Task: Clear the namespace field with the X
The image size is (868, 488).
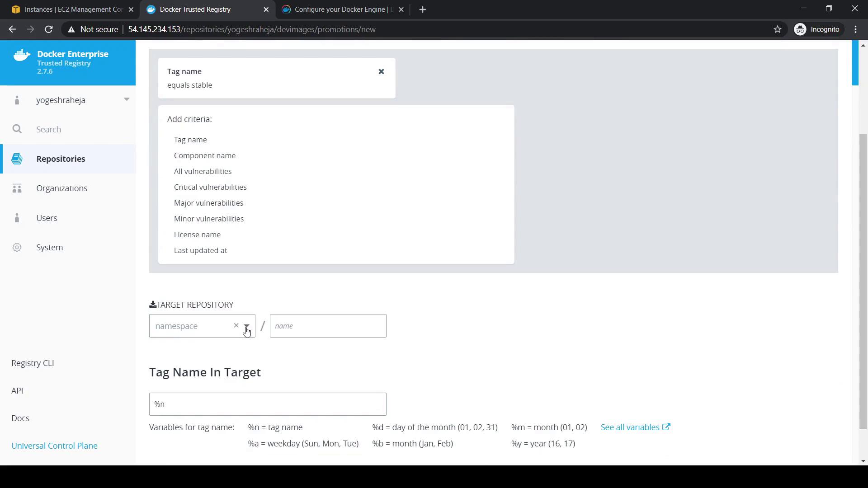Action: click(236, 325)
